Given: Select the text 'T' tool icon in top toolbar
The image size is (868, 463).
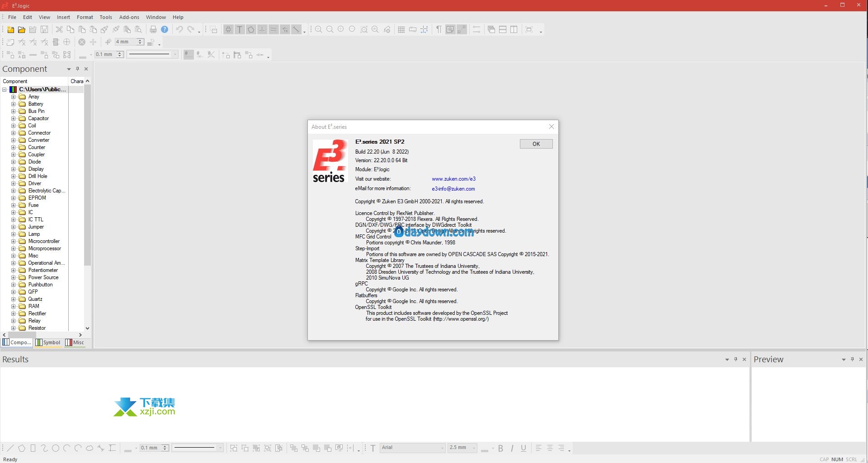Looking at the screenshot, I should click(x=240, y=30).
